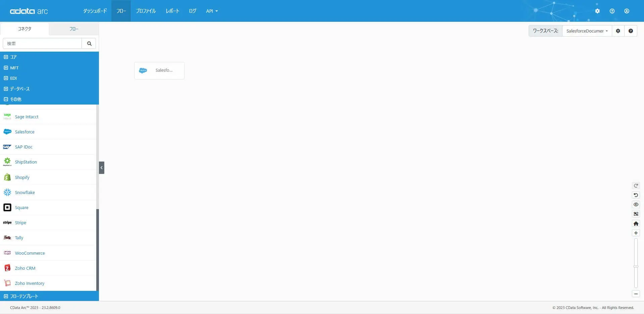Click the WooCommerce logo icon
Image resolution: width=644 pixels, height=314 pixels.
point(7,253)
